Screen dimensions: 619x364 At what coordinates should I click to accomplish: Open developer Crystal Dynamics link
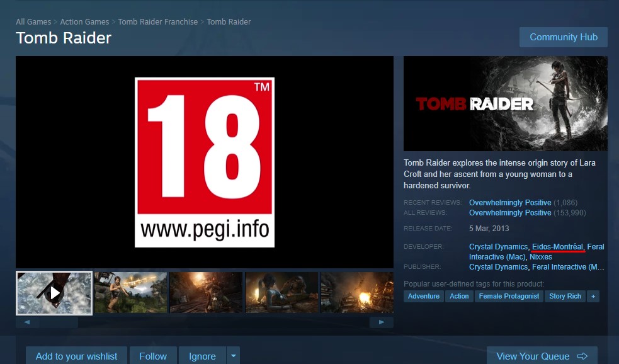498,247
